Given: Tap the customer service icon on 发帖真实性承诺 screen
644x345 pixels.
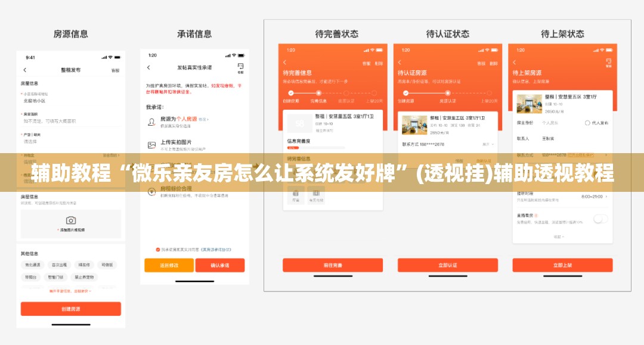Looking at the screenshot, I should click(241, 68).
